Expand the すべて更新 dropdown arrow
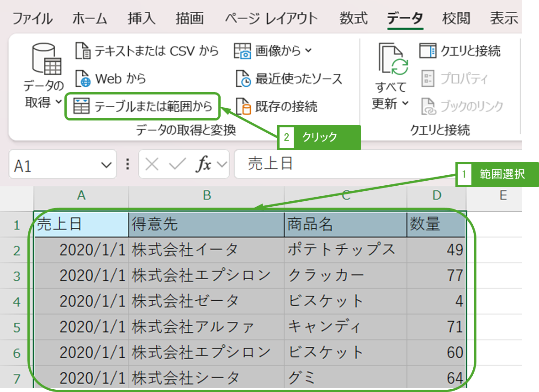Screen dimensions: 539x392 [x=406, y=104]
